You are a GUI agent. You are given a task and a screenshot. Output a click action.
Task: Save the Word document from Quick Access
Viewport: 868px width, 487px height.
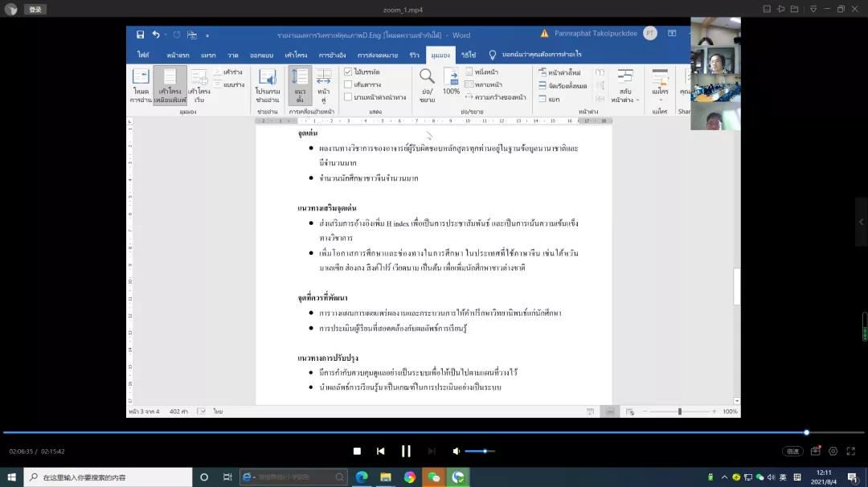[x=140, y=35]
